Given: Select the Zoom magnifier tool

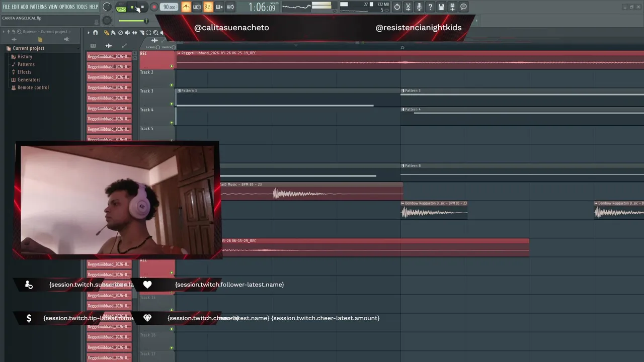Looking at the screenshot, I should 155,33.
